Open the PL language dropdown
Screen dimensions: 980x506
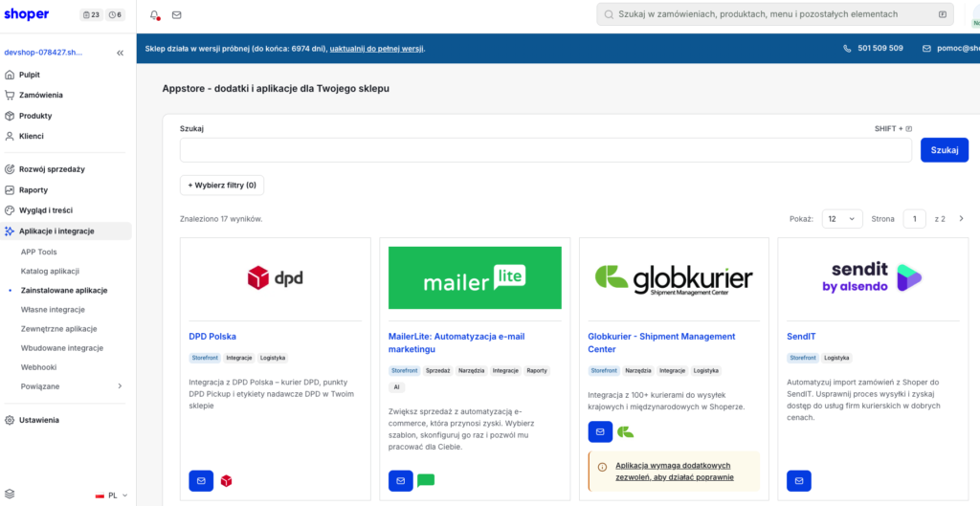click(x=111, y=495)
